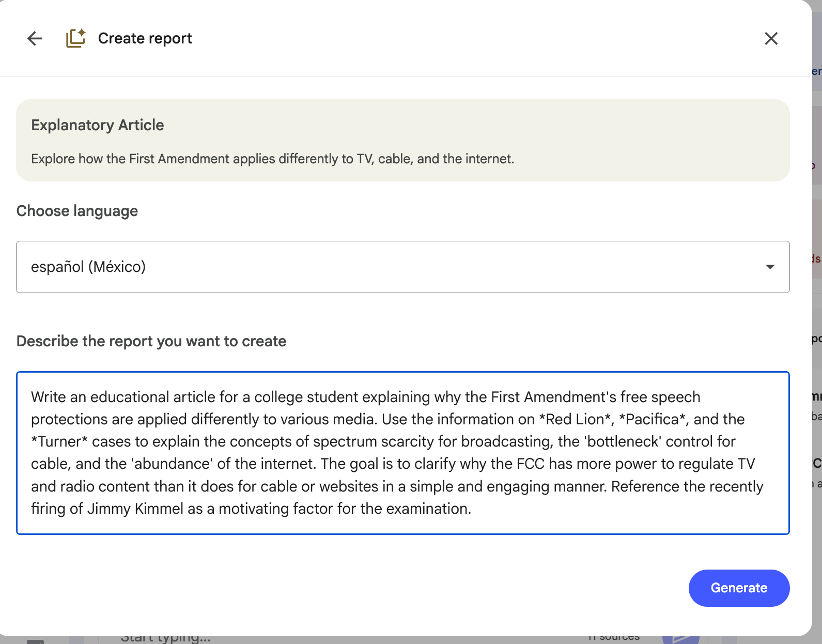The image size is (822, 644).
Task: Click the Create report sparkle icon
Action: coord(75,38)
